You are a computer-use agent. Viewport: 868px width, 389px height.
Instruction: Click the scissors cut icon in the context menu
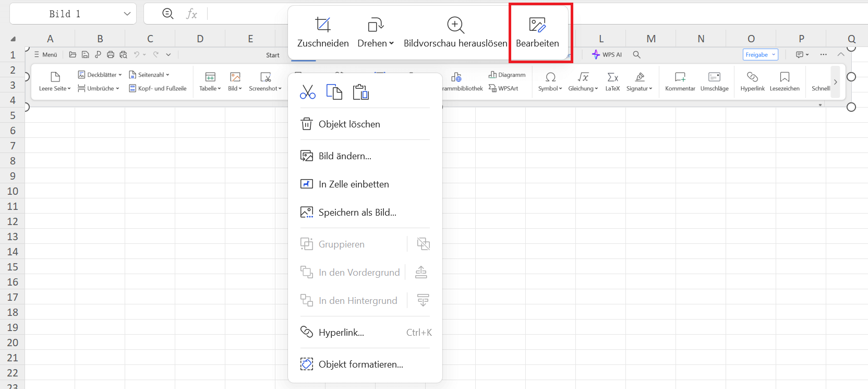point(308,92)
